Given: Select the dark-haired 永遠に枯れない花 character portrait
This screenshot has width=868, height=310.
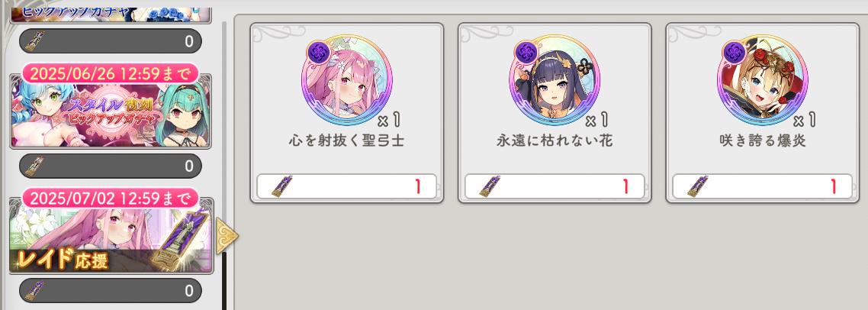Looking at the screenshot, I should [x=555, y=80].
